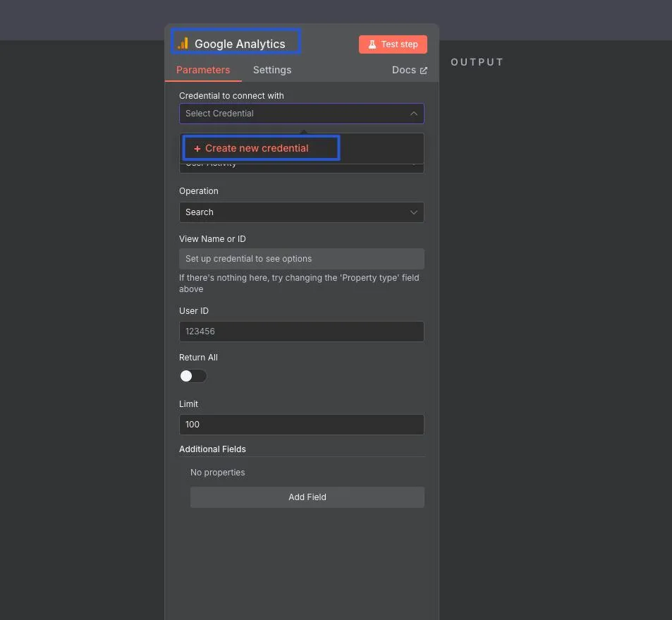
Task: Collapse the Select Credential chevron arrow
Action: pyautogui.click(x=414, y=114)
